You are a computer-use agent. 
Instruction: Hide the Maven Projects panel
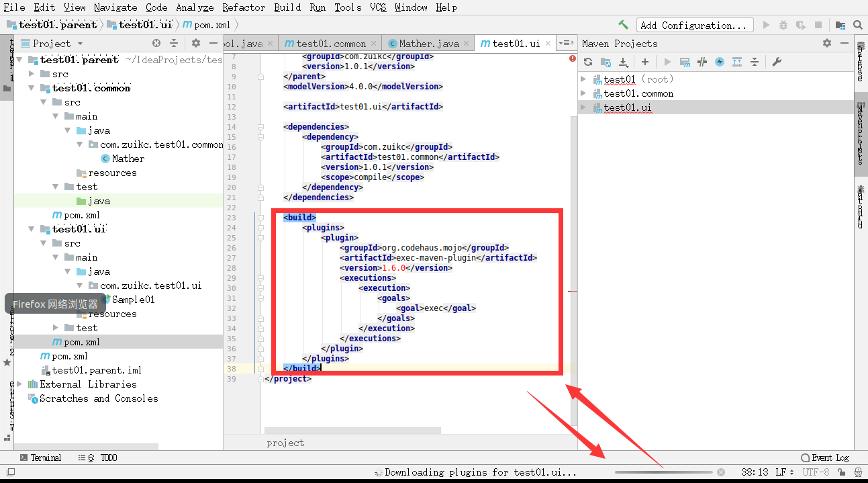(845, 43)
